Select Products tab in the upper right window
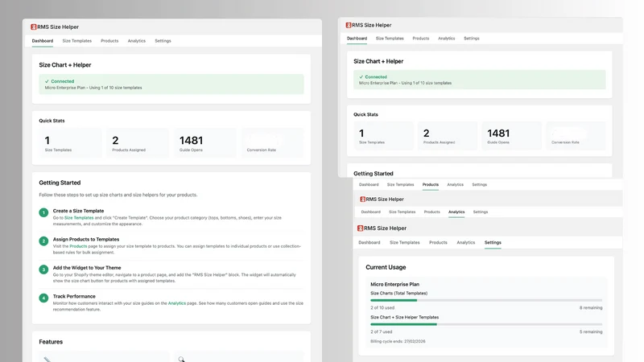 coord(420,38)
